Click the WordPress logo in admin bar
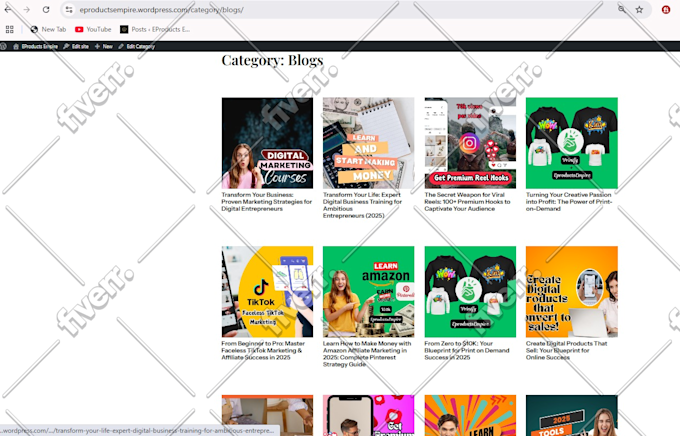This screenshot has height=436, width=680. [x=3, y=46]
